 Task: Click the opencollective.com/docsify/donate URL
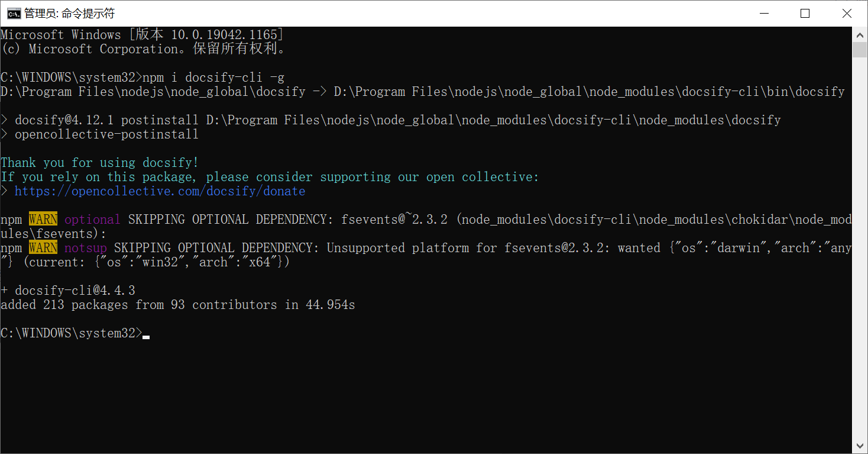pyautogui.click(x=160, y=191)
